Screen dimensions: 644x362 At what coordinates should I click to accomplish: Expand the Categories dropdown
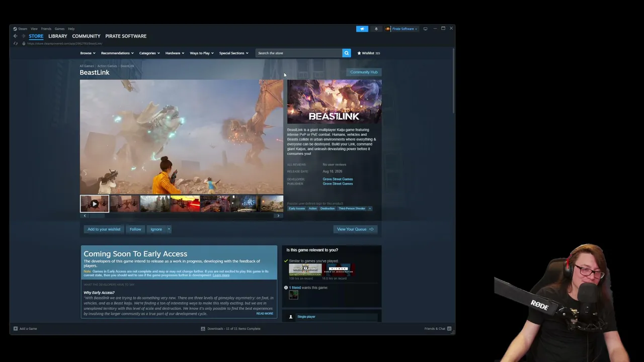(x=149, y=53)
